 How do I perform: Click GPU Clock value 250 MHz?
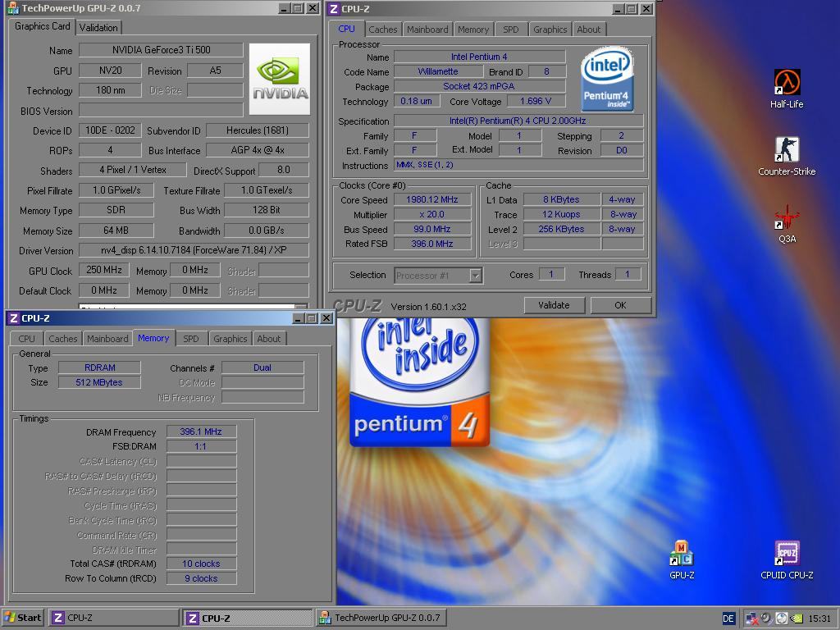point(104,270)
